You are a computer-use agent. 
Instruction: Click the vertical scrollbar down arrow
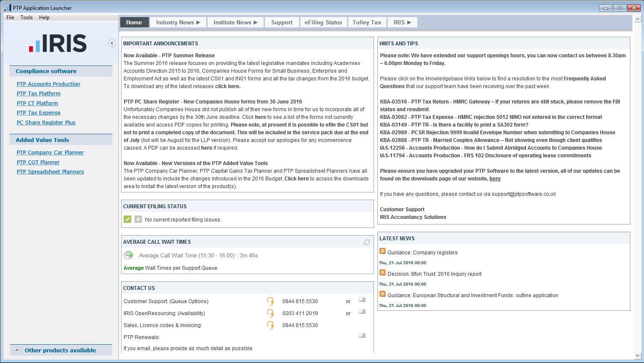[638, 356]
